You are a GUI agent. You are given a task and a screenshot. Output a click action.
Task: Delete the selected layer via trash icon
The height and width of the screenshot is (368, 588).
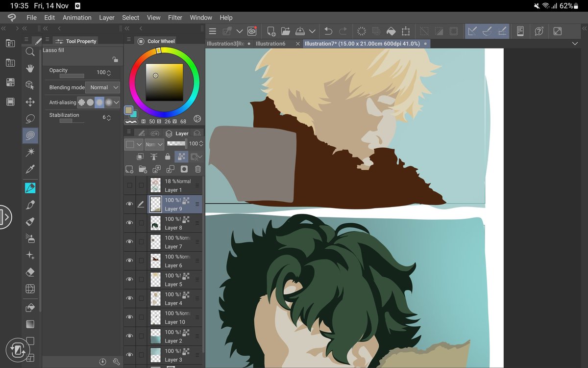[x=198, y=169]
